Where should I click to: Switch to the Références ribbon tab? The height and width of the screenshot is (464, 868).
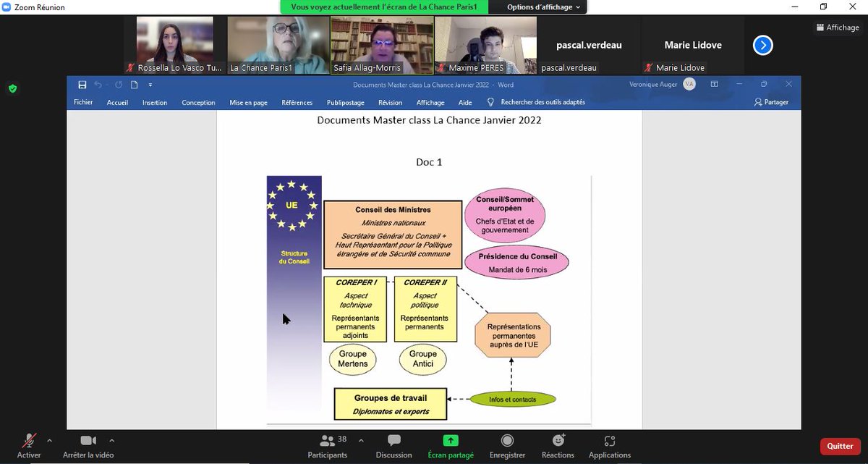coord(297,102)
